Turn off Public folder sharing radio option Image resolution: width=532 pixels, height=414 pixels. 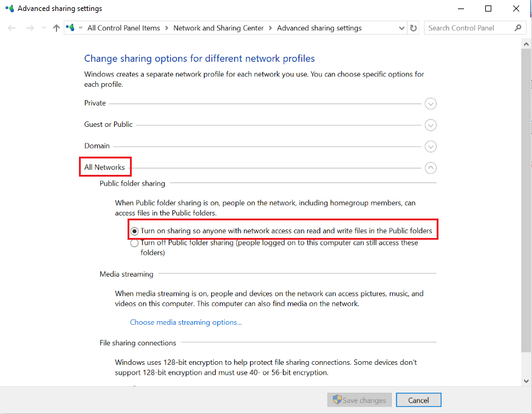(x=134, y=243)
